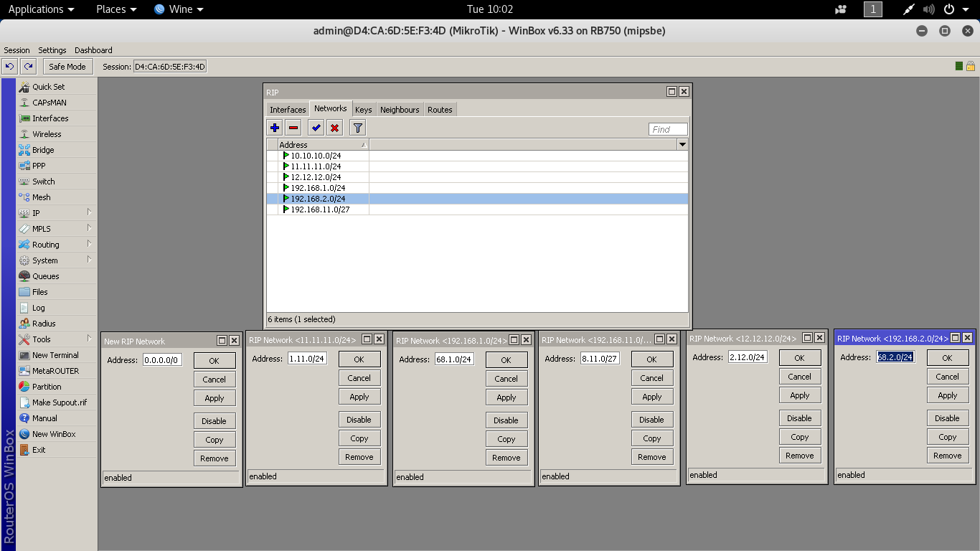Enable selected network with blue checkmark
This screenshot has height=551, width=980.
point(315,127)
